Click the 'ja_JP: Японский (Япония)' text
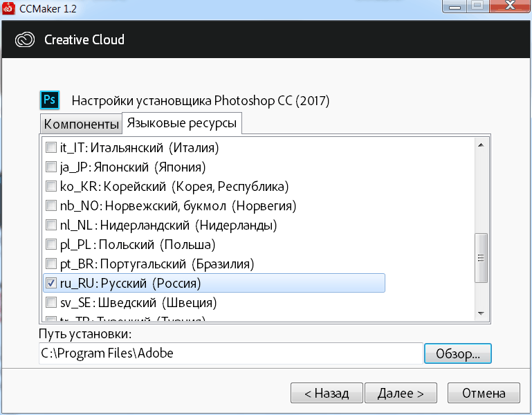The width and height of the screenshot is (532, 415). tap(133, 167)
